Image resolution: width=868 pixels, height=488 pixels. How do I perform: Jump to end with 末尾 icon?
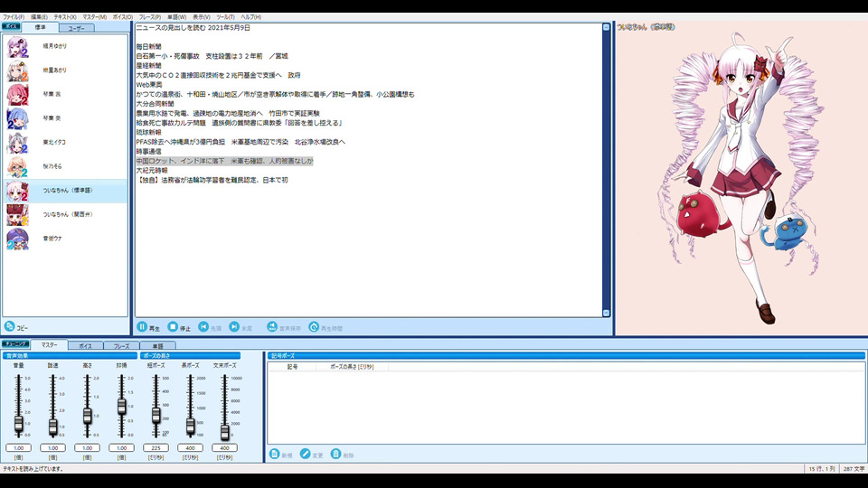(x=235, y=327)
